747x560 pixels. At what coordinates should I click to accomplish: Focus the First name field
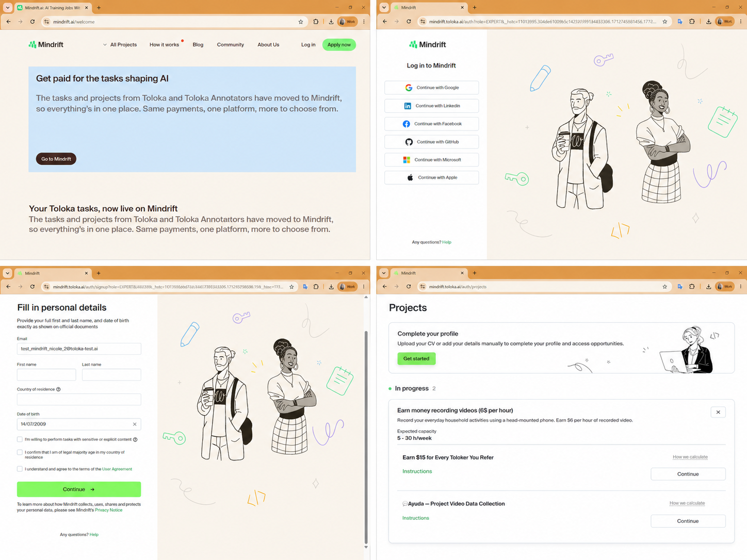[x=46, y=374]
